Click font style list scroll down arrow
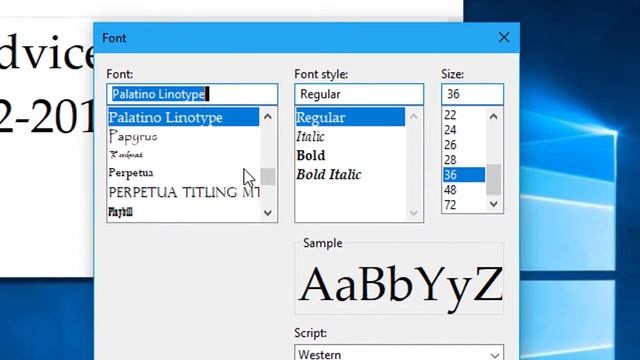This screenshot has width=640, height=360. [x=413, y=213]
